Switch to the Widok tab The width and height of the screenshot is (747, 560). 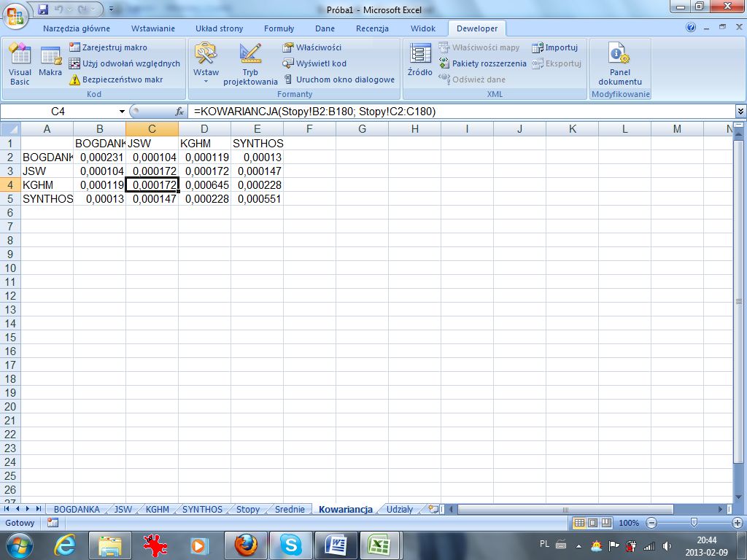[x=423, y=28]
